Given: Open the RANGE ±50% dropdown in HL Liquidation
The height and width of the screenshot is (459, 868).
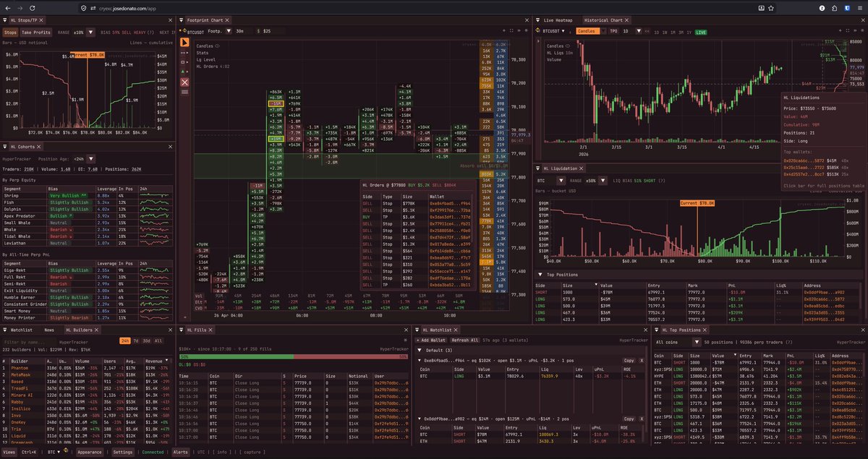Looking at the screenshot, I should (x=603, y=181).
